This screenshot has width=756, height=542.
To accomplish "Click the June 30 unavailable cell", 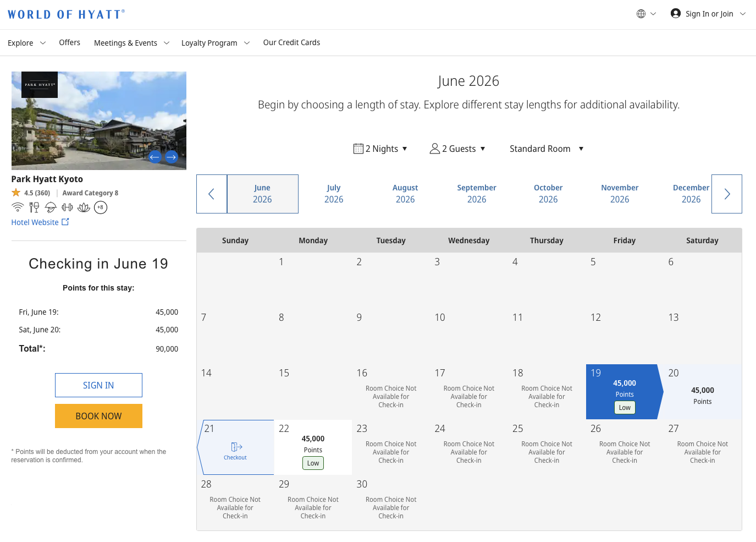I will click(x=391, y=503).
